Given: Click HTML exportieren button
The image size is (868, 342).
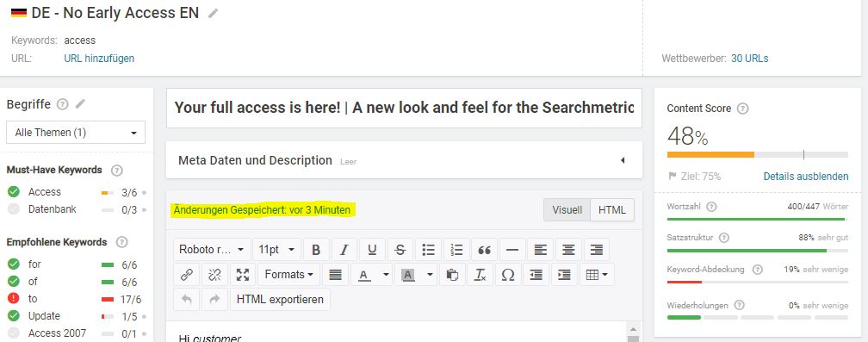Looking at the screenshot, I should pos(280,300).
